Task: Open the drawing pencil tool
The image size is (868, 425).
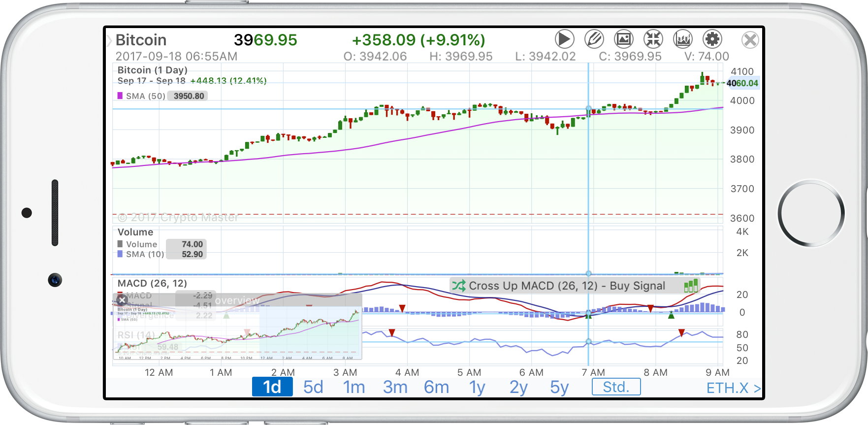Action: click(x=594, y=39)
